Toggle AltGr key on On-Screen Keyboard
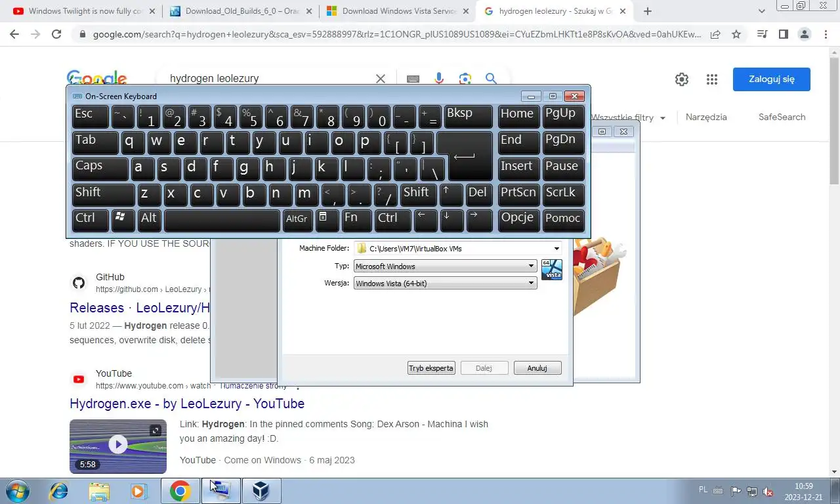 pos(297,220)
